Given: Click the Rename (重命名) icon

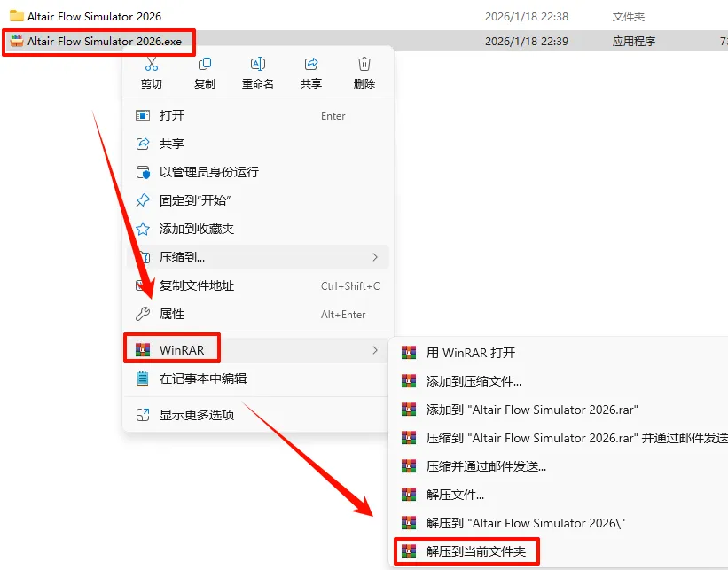Looking at the screenshot, I should [x=258, y=64].
